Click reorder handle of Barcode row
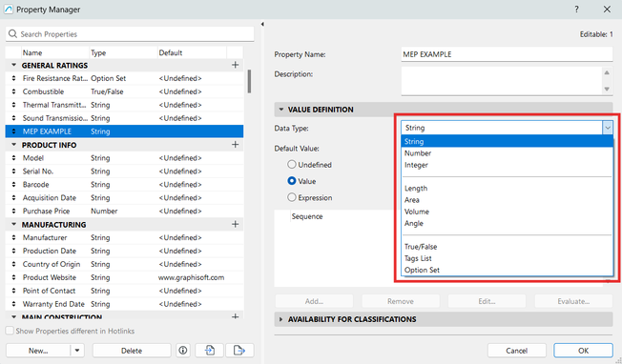 point(14,185)
